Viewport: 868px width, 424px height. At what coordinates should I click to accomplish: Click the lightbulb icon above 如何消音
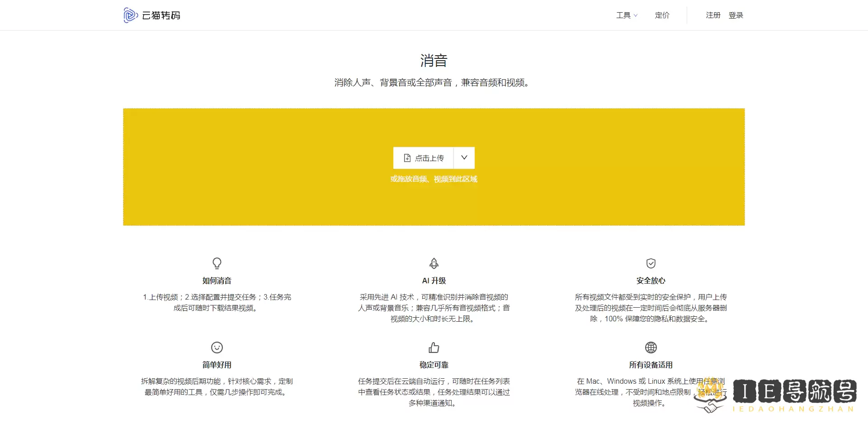coord(217,263)
